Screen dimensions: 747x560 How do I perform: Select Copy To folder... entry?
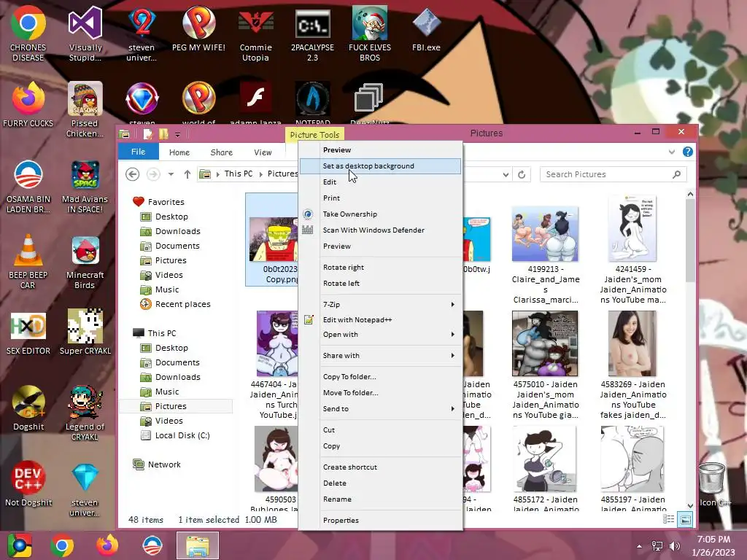tap(381, 377)
